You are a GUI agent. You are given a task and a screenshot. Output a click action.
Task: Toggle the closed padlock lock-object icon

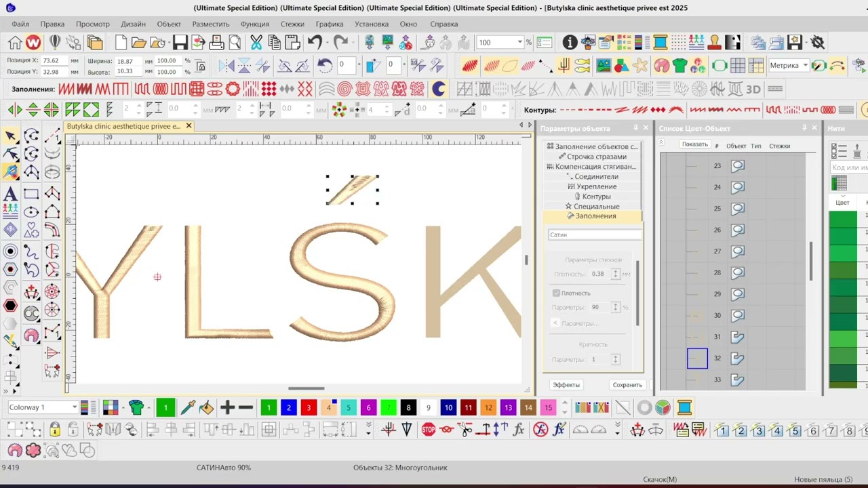pyautogui.click(x=54, y=429)
